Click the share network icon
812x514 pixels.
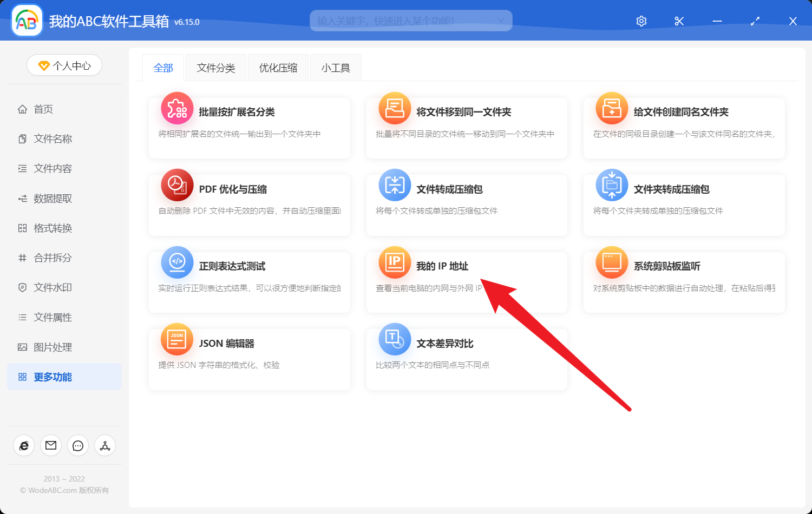click(x=105, y=445)
